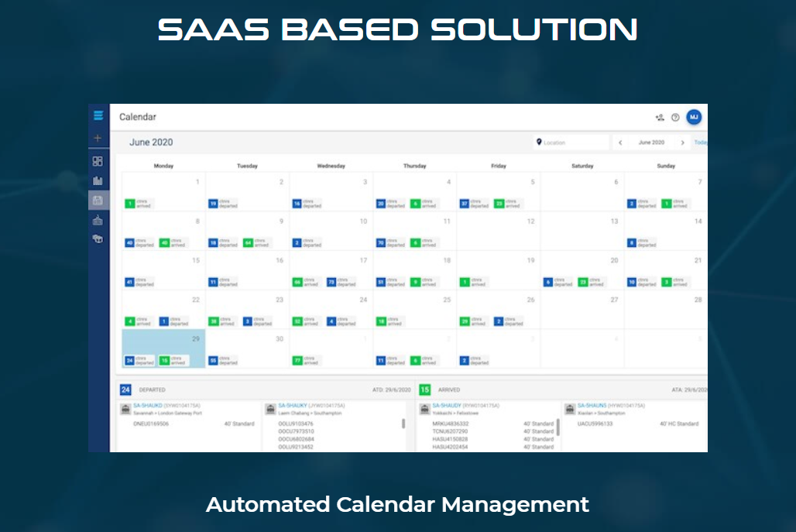796x532 pixels.
Task: Click container UACU5996133
Action: 595,424
